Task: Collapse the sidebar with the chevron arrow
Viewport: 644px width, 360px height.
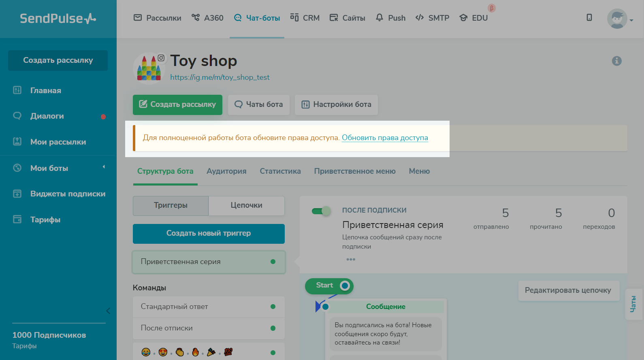Action: tap(108, 311)
